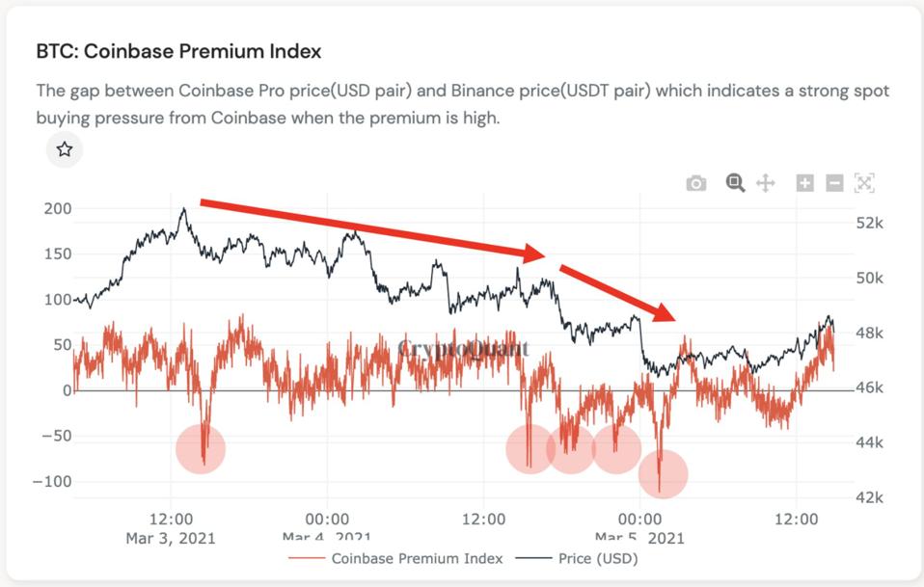This screenshot has height=587, width=924.
Task: Click the BTC: Coinbase Premium Index title
Action: 178,51
